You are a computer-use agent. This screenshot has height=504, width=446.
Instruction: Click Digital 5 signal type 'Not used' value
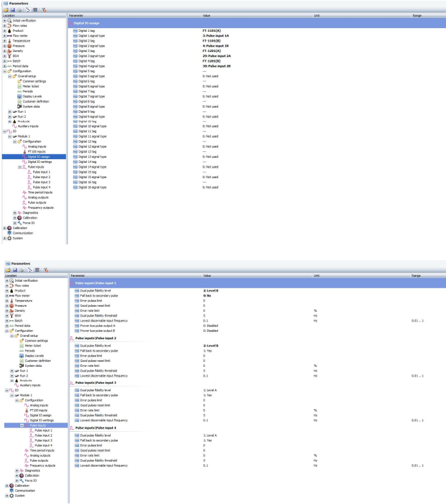point(210,76)
